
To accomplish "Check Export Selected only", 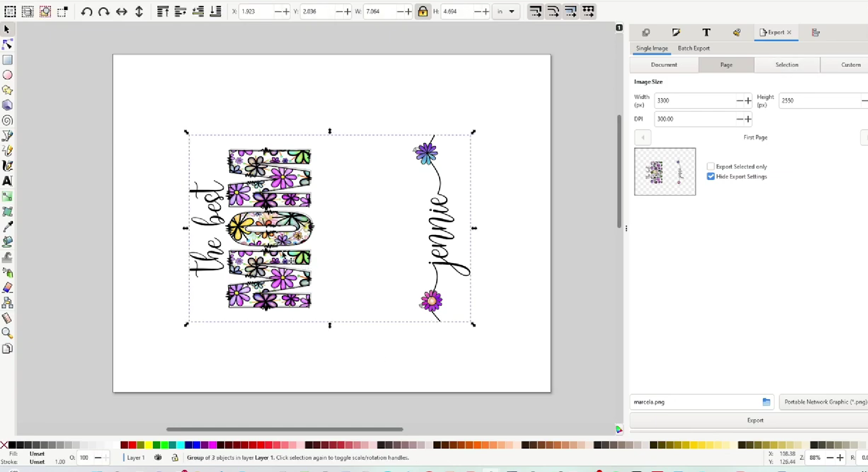I will point(710,166).
